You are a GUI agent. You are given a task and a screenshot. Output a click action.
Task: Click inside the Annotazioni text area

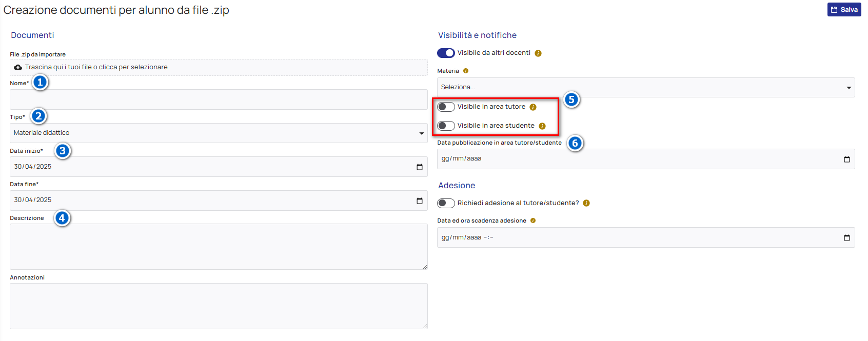pos(219,306)
